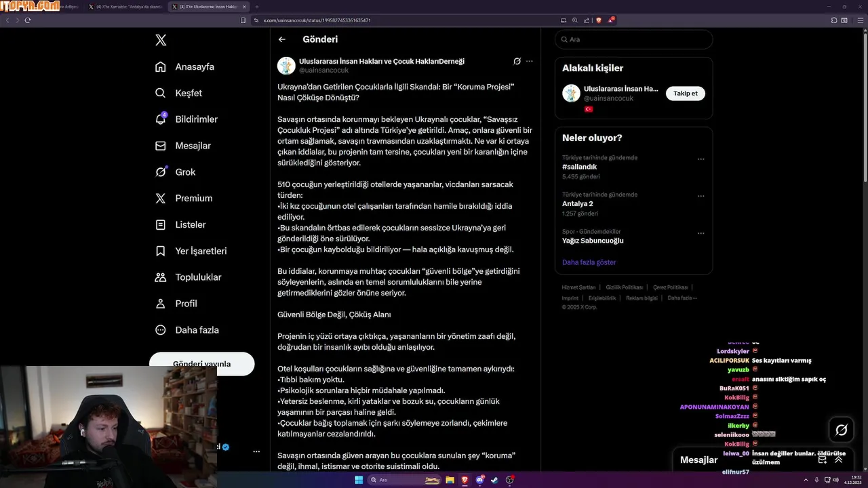Bookmark this page via address bar icon
Screen dimensions: 868x488
pyautogui.click(x=243, y=20)
